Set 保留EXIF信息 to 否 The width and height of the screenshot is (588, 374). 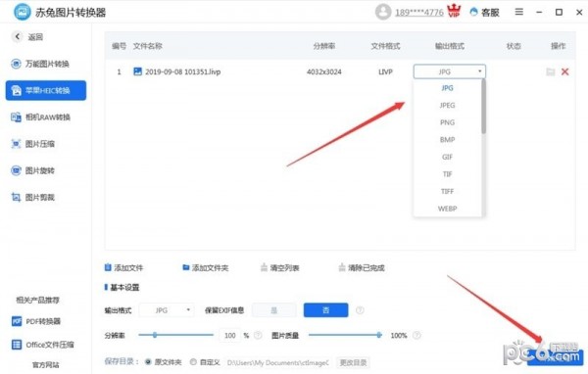(x=326, y=310)
